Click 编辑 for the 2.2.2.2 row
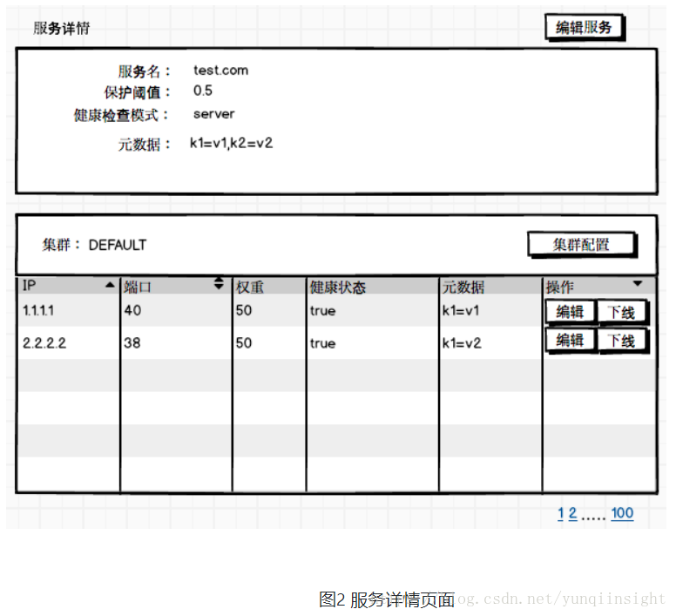 point(570,341)
